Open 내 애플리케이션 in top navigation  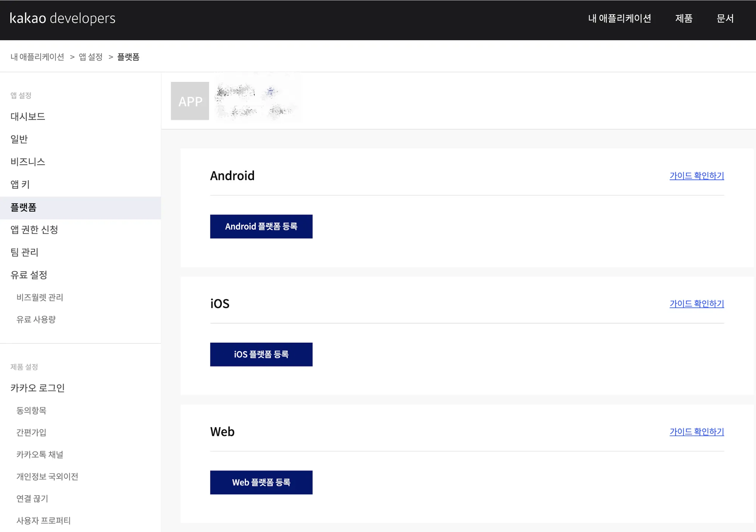click(619, 18)
